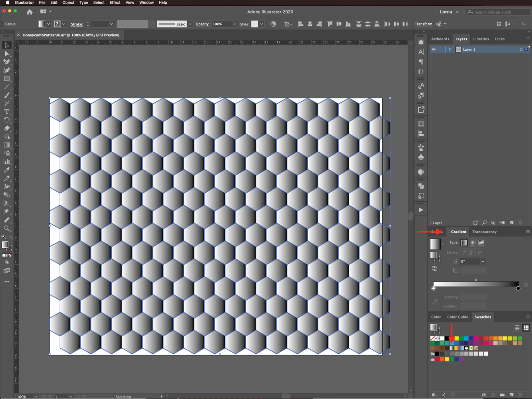This screenshot has height=399, width=532.
Task: Open Fill color dropdown arrow
Action: click(49, 24)
